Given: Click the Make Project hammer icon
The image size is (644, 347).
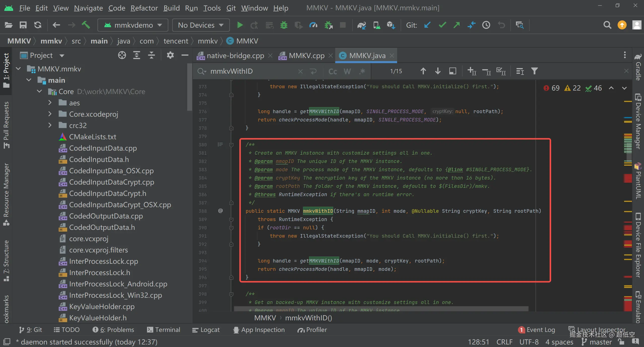Looking at the screenshot, I should [86, 25].
